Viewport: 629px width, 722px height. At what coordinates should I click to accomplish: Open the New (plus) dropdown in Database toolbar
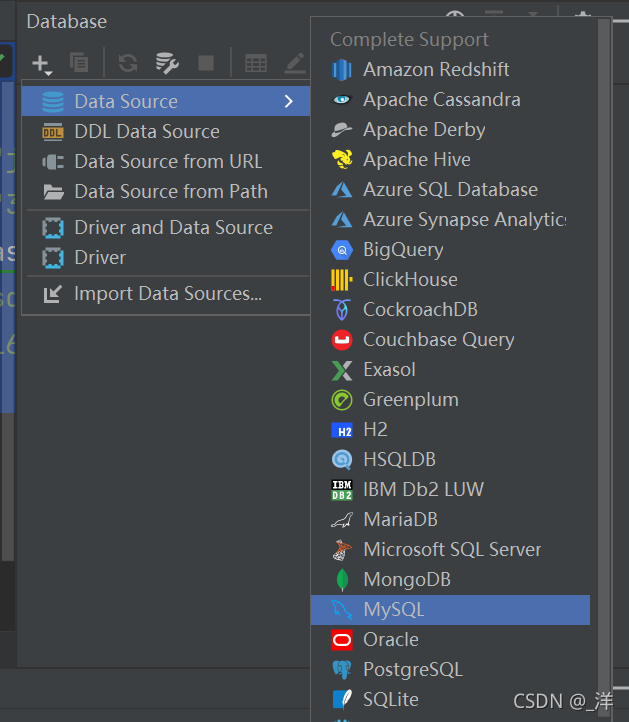[x=42, y=64]
